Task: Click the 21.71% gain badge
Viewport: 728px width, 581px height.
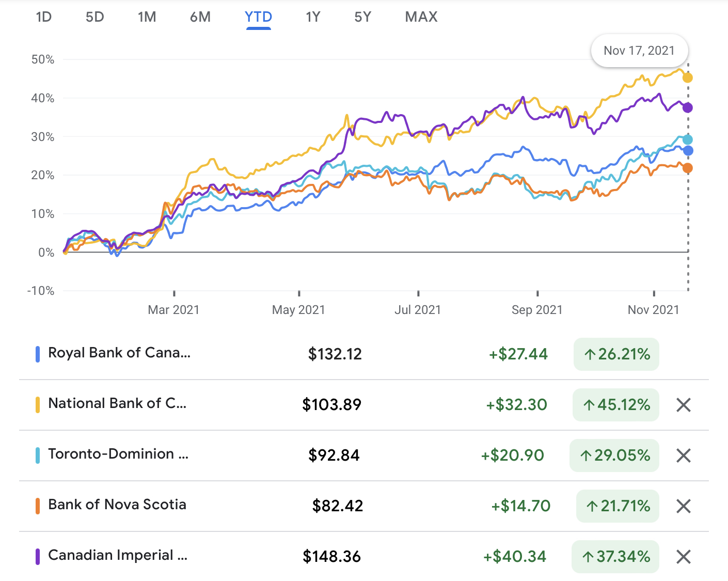Action: point(618,506)
